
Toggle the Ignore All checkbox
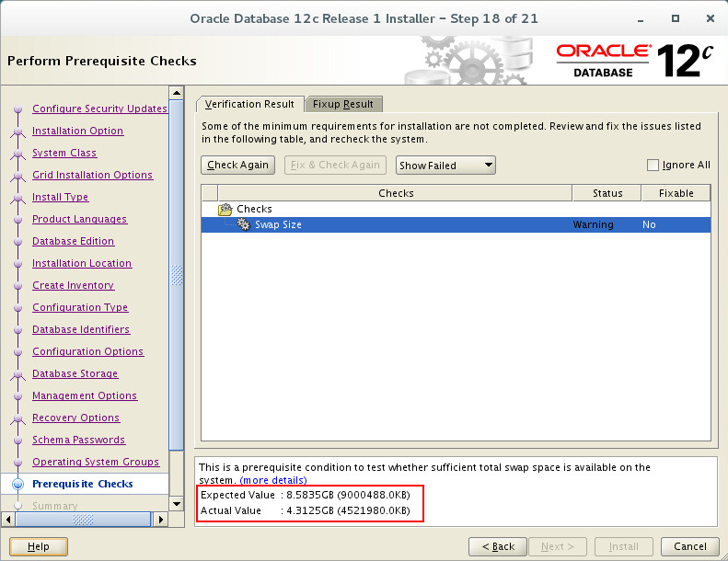pyautogui.click(x=653, y=166)
